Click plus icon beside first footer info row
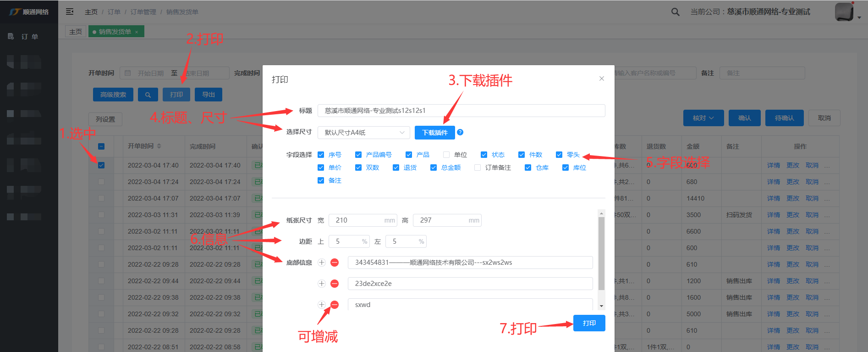This screenshot has height=352, width=868. (322, 263)
